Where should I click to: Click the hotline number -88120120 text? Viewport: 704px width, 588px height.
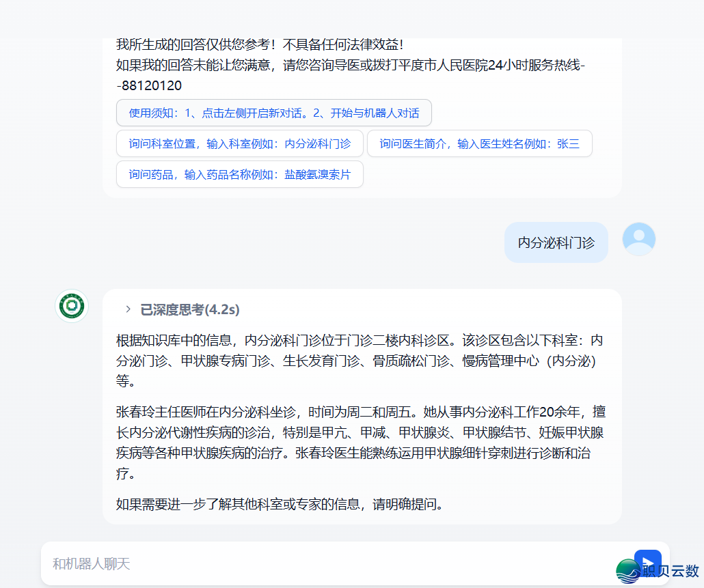click(x=149, y=85)
